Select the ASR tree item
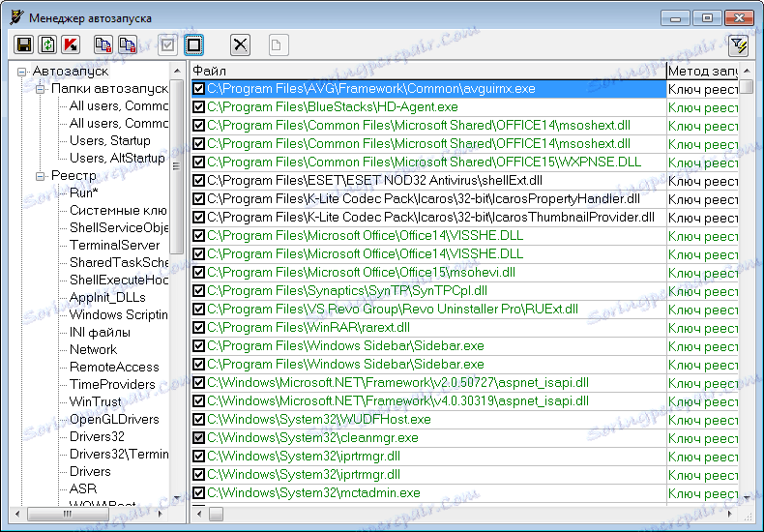The width and height of the screenshot is (764, 532). pos(83,488)
